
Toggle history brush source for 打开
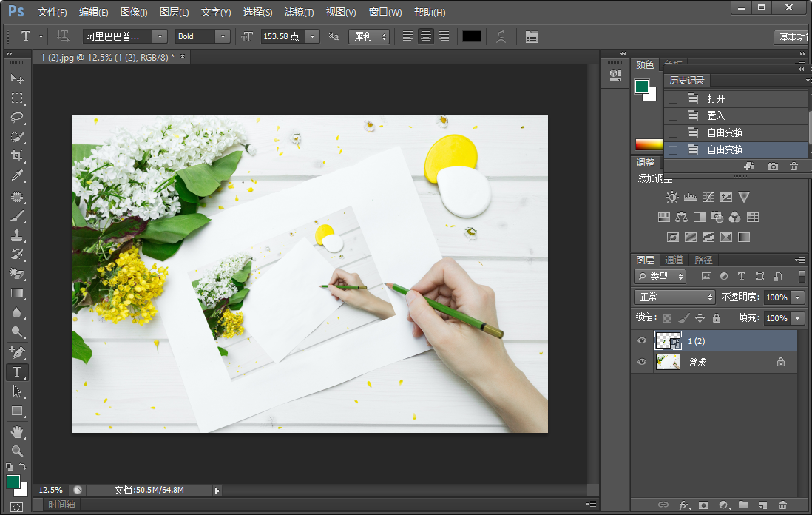673,98
